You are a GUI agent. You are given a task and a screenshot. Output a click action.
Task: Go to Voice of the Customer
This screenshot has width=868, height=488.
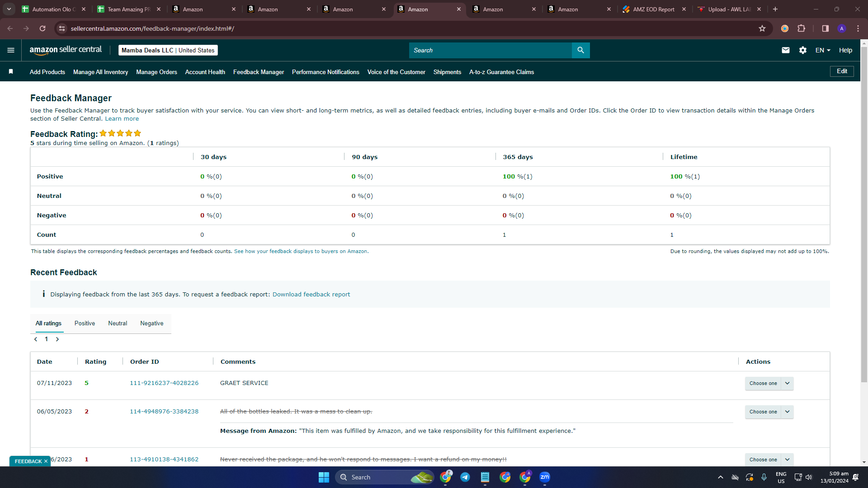tap(396, 72)
